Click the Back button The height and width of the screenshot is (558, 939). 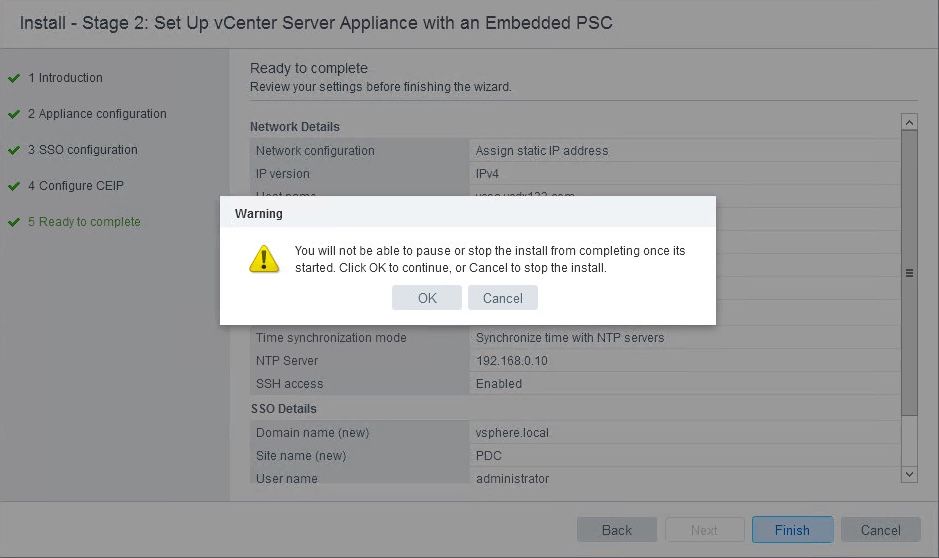tap(616, 530)
